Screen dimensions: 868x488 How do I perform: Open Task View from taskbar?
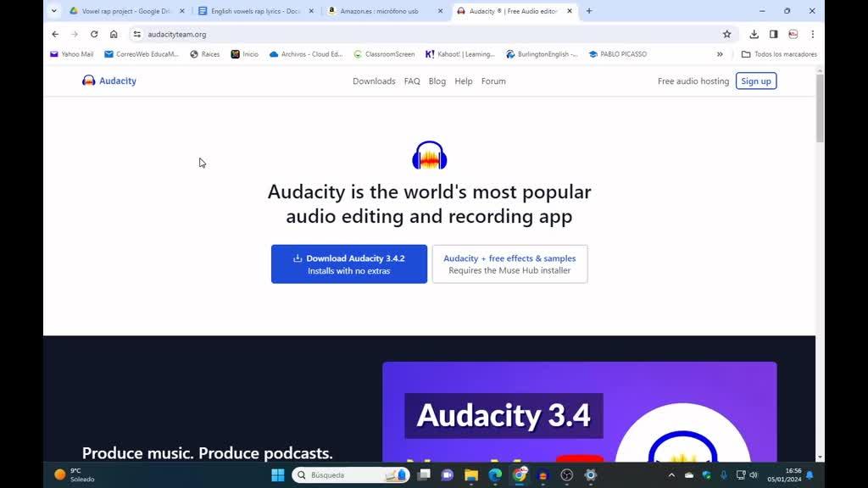click(424, 474)
